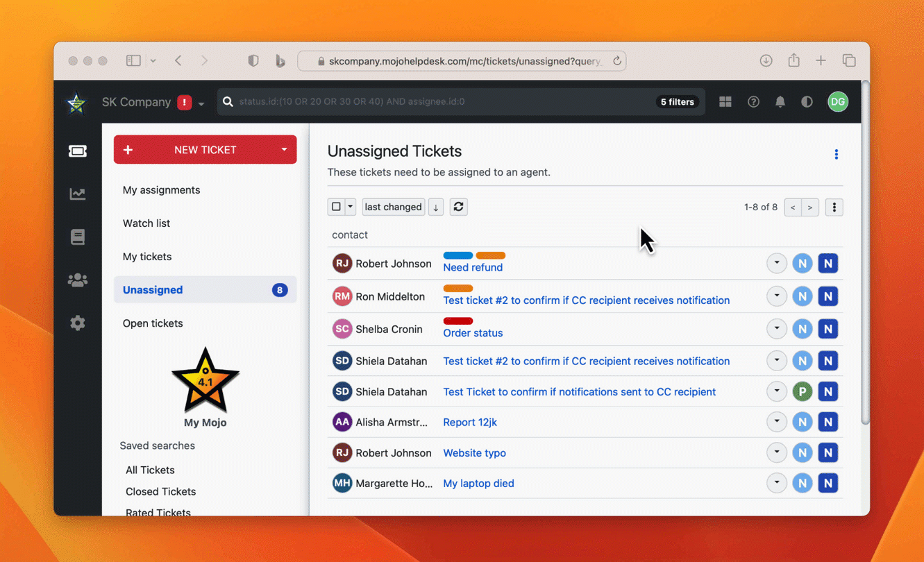Toggle the dark/light contrast mode
The height and width of the screenshot is (562, 924).
[807, 102]
